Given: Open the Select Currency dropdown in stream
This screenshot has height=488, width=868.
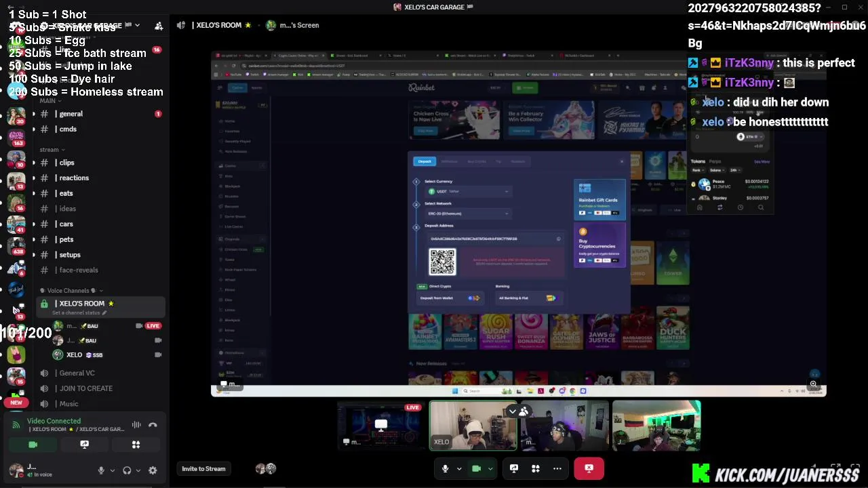Looking at the screenshot, I should (x=468, y=192).
